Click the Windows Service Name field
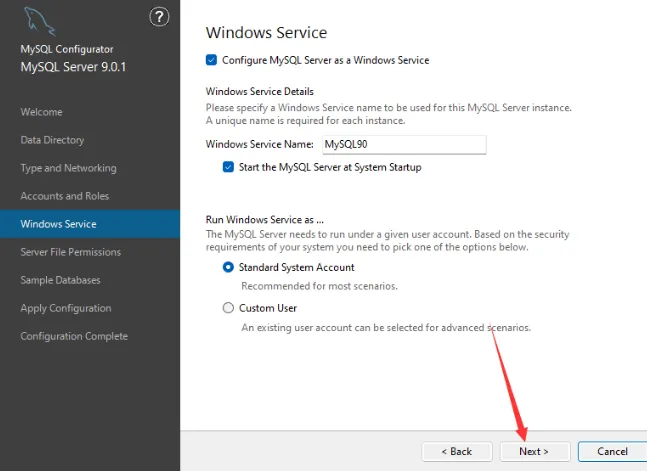Screen dimensions: 647x471 pyautogui.click(x=404, y=144)
